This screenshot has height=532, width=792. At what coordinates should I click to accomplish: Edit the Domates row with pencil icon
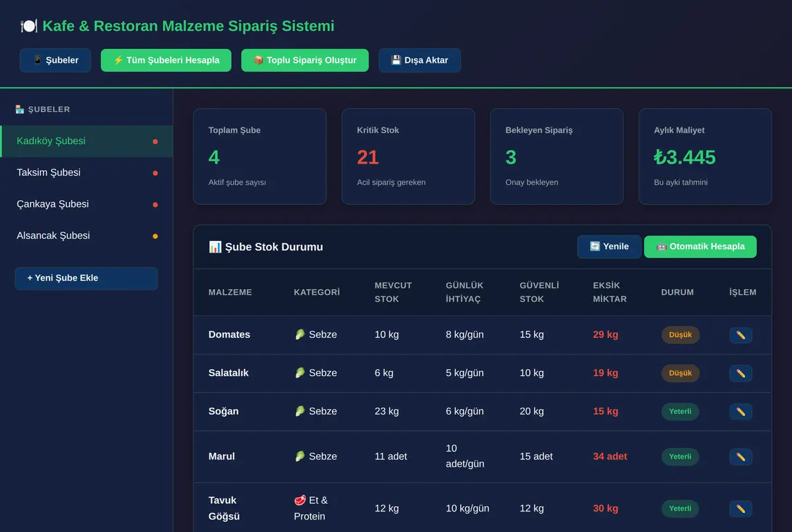pyautogui.click(x=741, y=335)
